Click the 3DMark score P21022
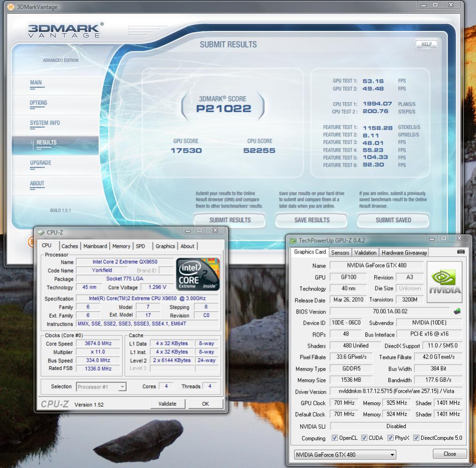 point(223,108)
